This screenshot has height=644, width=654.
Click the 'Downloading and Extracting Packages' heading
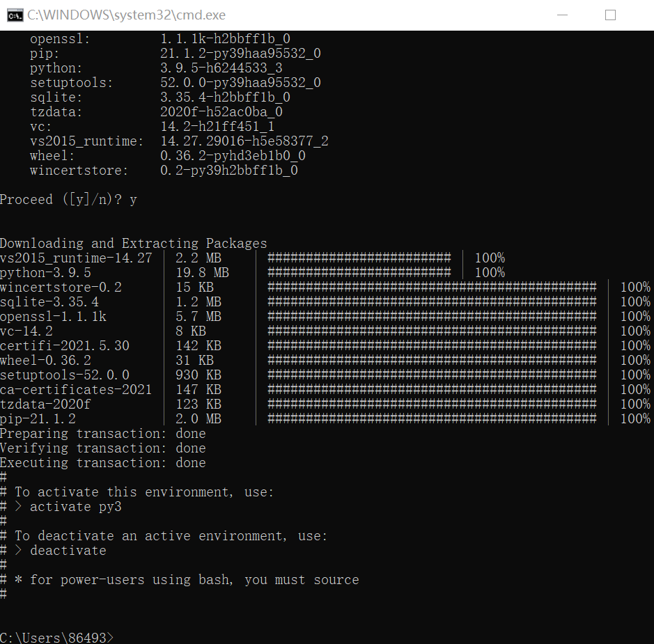134,243
